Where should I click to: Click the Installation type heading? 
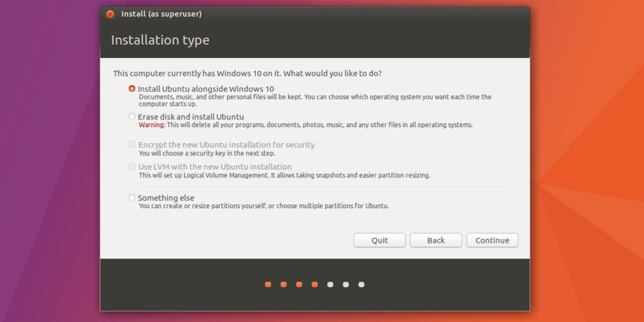click(160, 40)
